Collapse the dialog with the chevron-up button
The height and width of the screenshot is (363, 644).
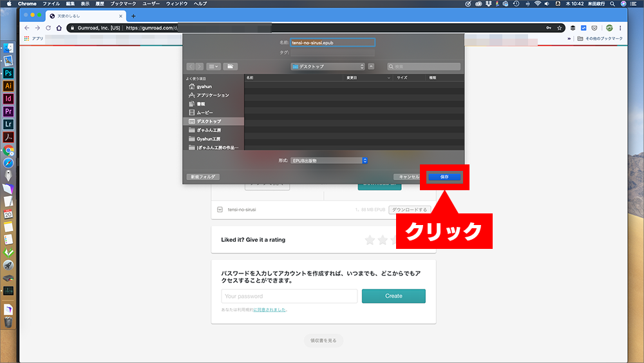pos(371,66)
